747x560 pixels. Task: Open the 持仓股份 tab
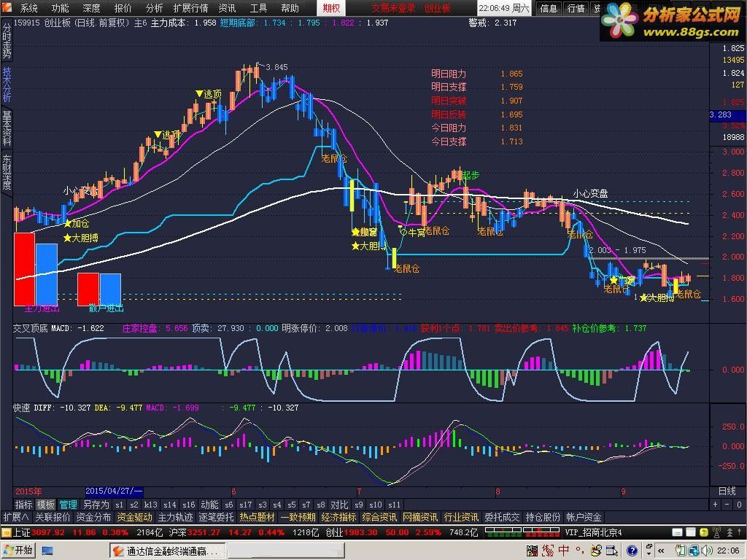pyautogui.click(x=543, y=517)
